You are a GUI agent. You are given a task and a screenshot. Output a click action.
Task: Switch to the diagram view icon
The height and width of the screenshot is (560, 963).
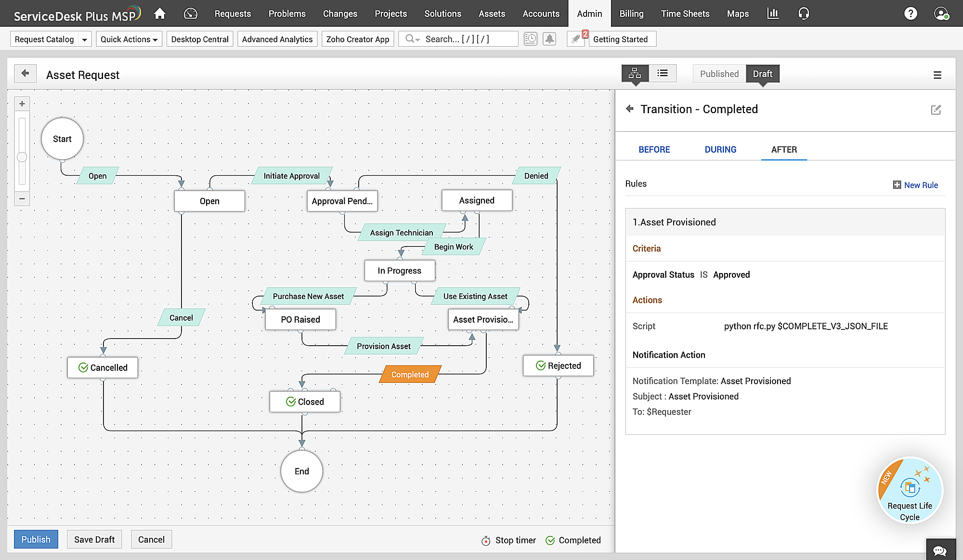(x=635, y=73)
